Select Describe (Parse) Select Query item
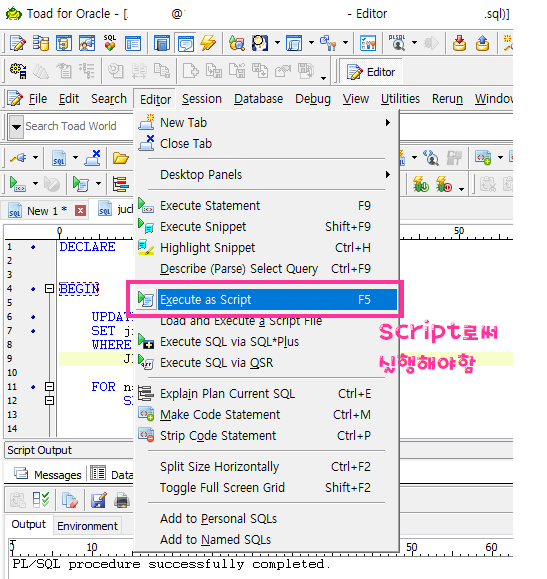Screen dimensions: 547x579 click(x=266, y=269)
